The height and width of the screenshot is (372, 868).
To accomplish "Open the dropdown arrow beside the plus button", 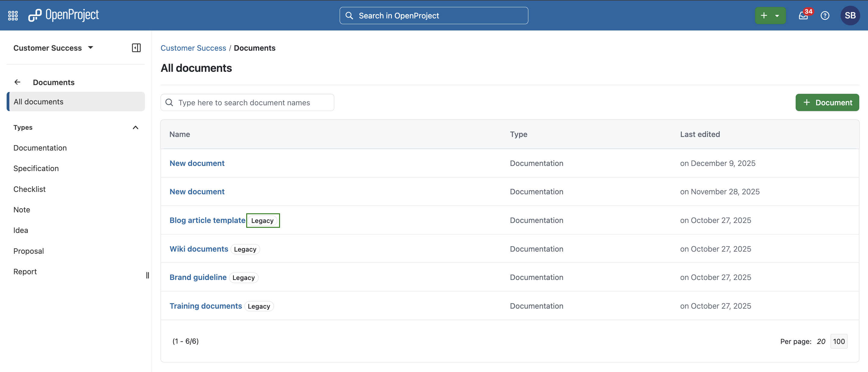I will (x=777, y=15).
